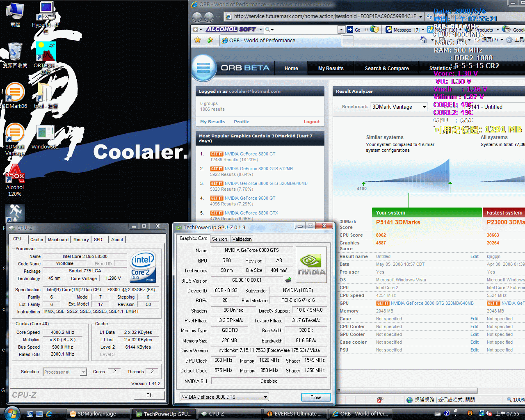Image resolution: width=525 pixels, height=420 pixels.
Task: Click the GPU-Z BIOS save icon
Action: point(288,280)
